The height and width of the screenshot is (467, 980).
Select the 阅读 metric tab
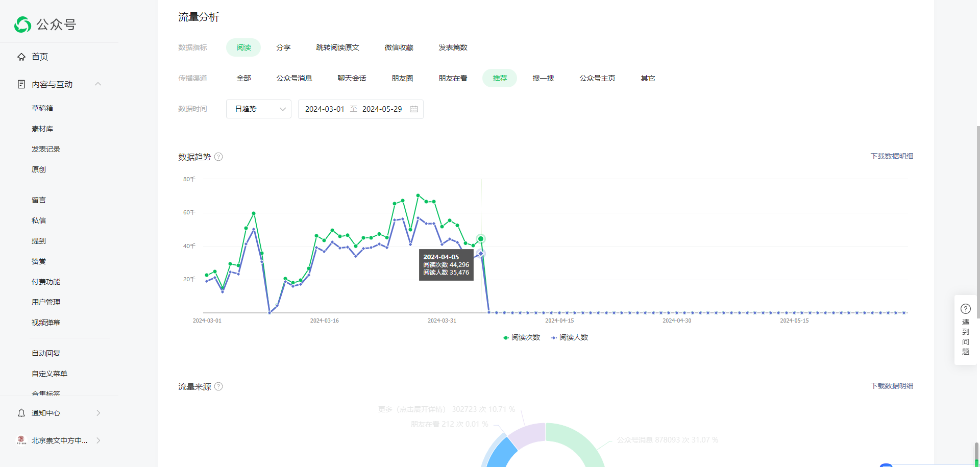pyautogui.click(x=243, y=47)
